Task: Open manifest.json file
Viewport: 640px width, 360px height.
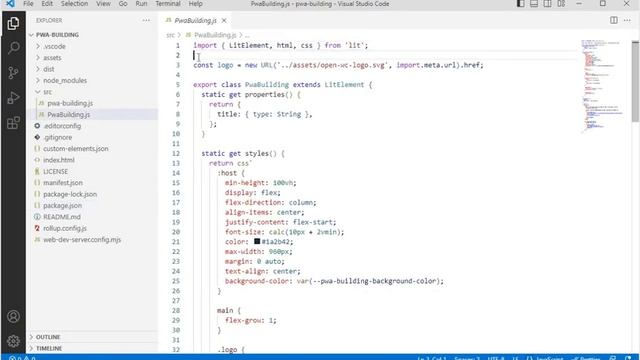Action: point(63,183)
